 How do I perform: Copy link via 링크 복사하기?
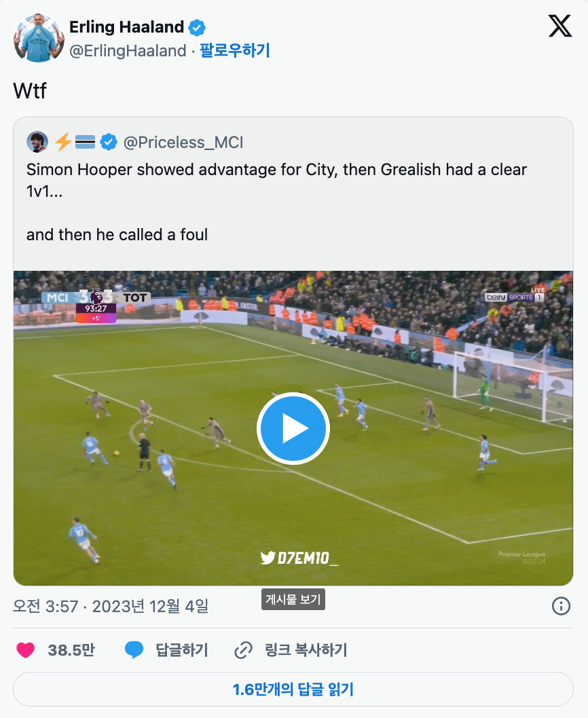click(x=306, y=650)
